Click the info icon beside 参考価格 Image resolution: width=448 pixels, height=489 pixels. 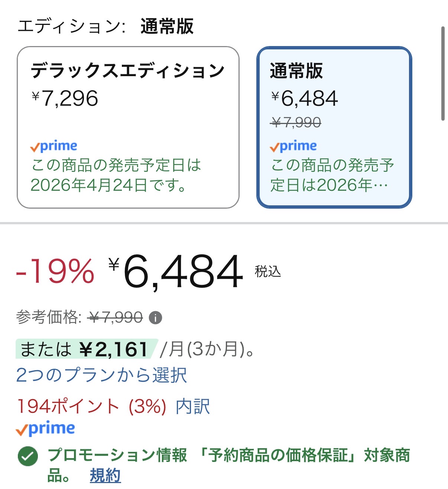click(155, 318)
